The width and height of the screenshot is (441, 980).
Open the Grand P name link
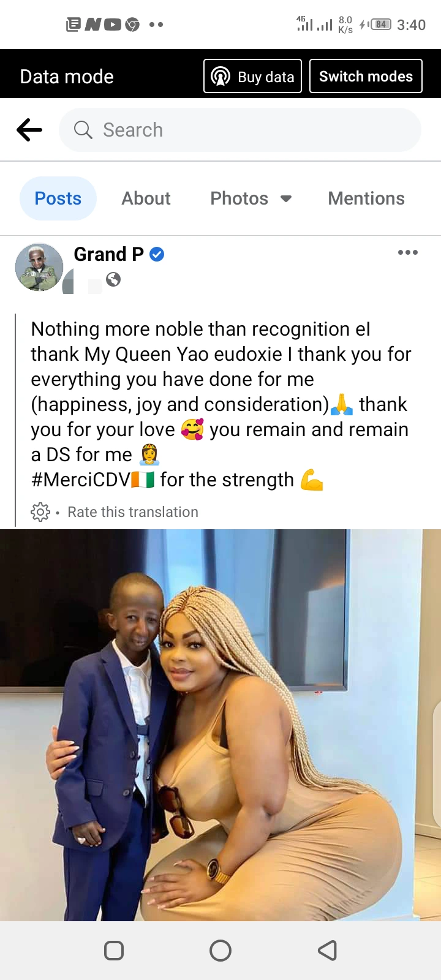click(108, 254)
